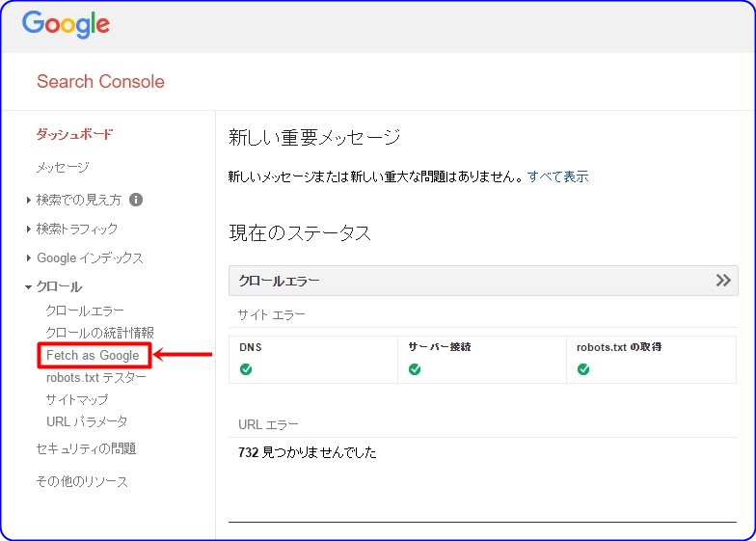The width and height of the screenshot is (756, 541).
Task: Open その他のリソース in the sidebar
Action: point(82,481)
